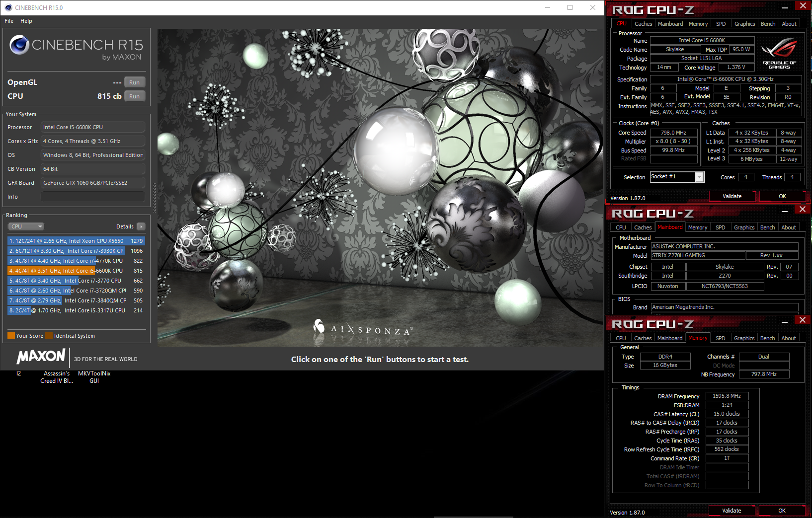Select Memory tab in Mainboard CPU-Z window
The image size is (812, 518).
click(698, 227)
